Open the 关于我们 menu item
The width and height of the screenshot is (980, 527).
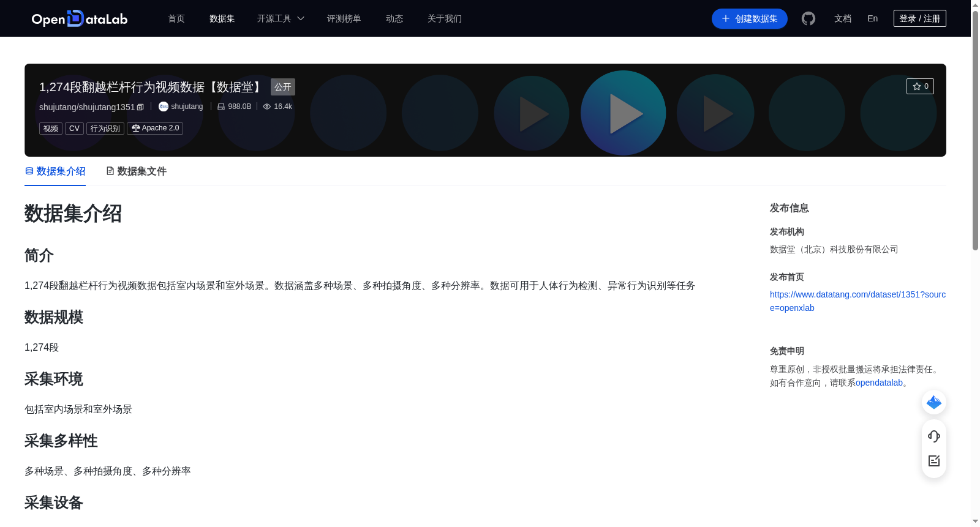[x=445, y=18]
